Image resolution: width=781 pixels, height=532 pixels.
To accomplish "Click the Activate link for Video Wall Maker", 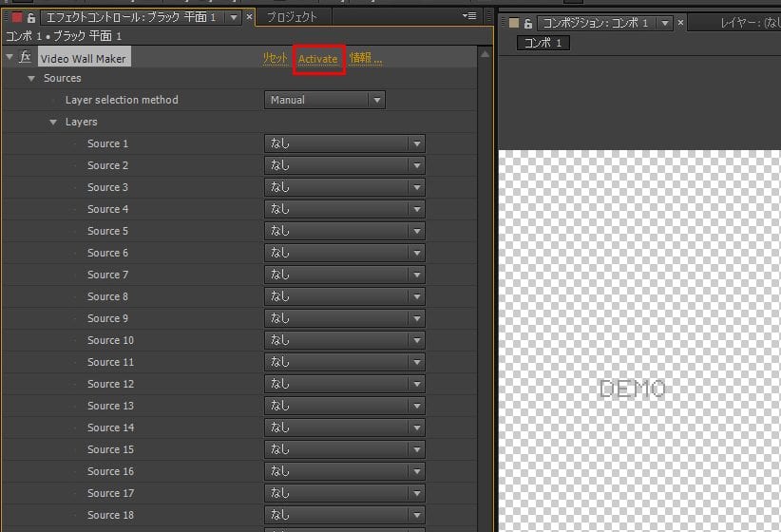I will click(x=318, y=59).
